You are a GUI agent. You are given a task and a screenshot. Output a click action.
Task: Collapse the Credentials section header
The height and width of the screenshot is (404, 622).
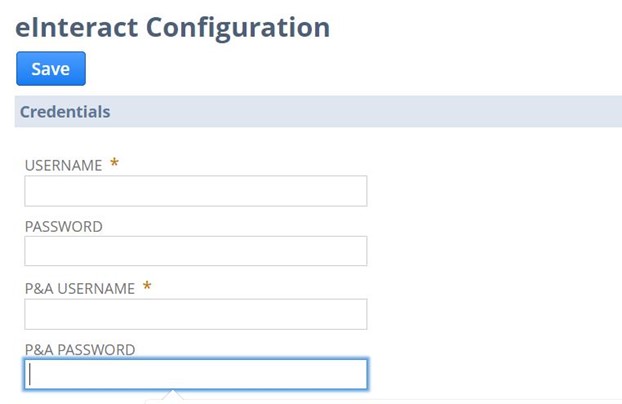(x=318, y=112)
